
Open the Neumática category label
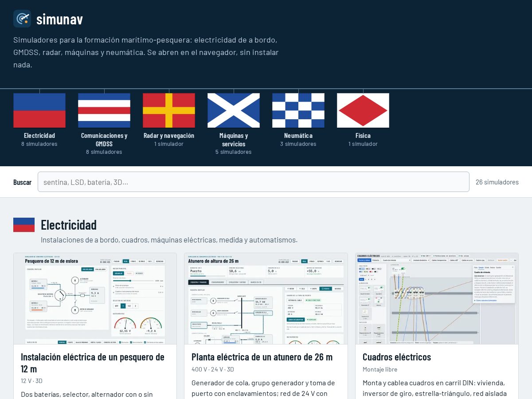298,136
